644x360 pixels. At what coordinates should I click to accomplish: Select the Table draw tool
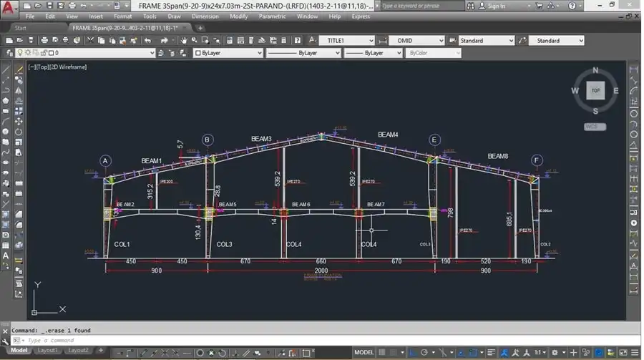[x=6, y=245]
